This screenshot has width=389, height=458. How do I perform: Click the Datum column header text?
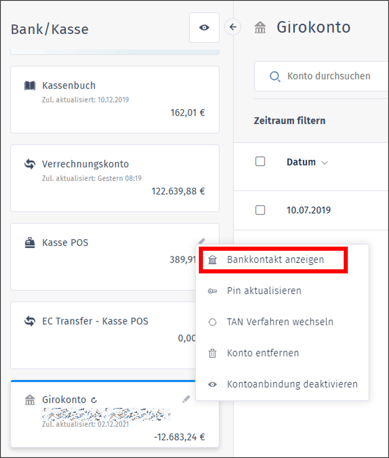(x=301, y=162)
